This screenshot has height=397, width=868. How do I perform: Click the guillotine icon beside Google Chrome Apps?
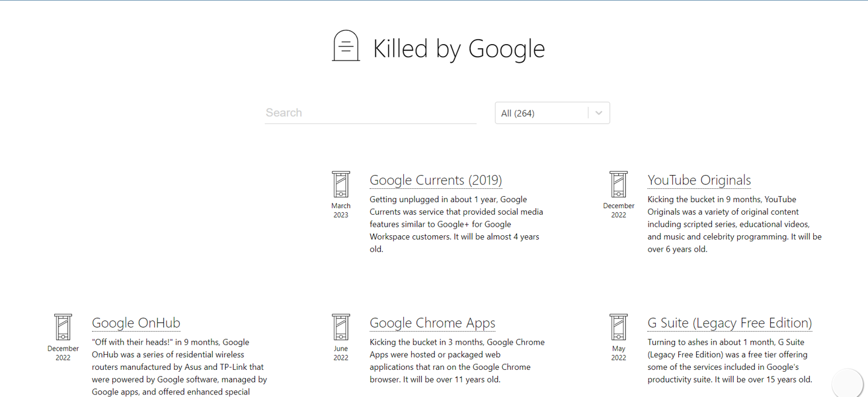(341, 327)
